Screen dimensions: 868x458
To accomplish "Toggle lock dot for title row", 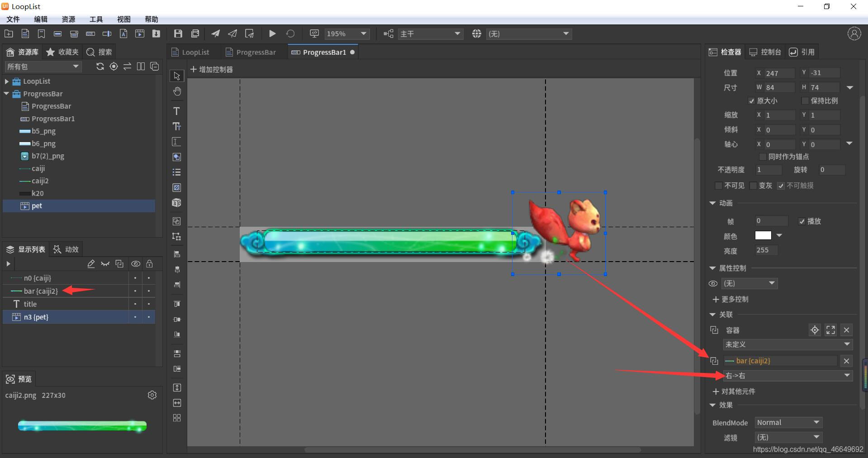I will pyautogui.click(x=149, y=304).
